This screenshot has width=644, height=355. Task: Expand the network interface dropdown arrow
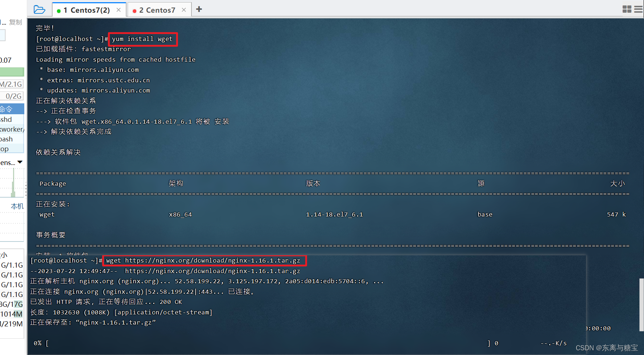(20, 162)
